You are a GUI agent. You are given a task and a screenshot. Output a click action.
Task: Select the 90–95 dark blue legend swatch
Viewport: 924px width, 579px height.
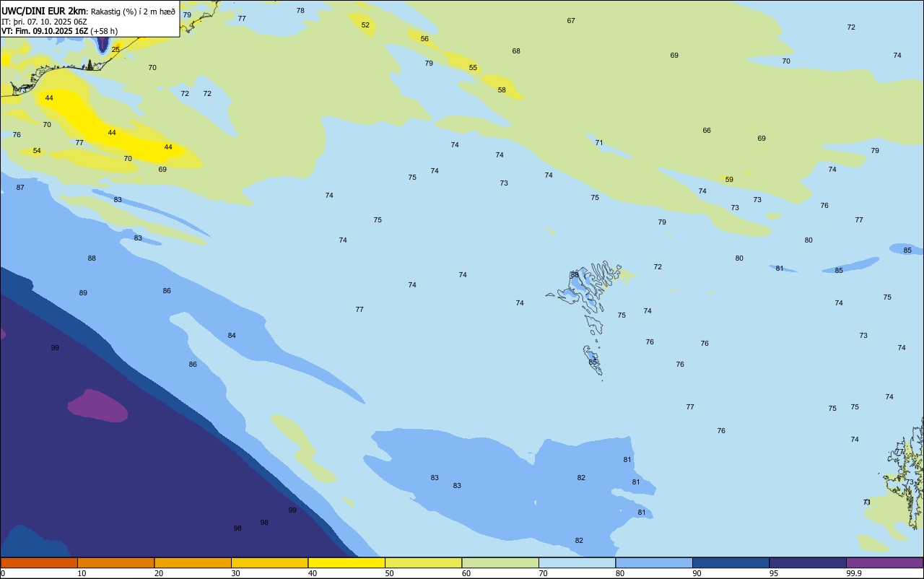pos(731,562)
